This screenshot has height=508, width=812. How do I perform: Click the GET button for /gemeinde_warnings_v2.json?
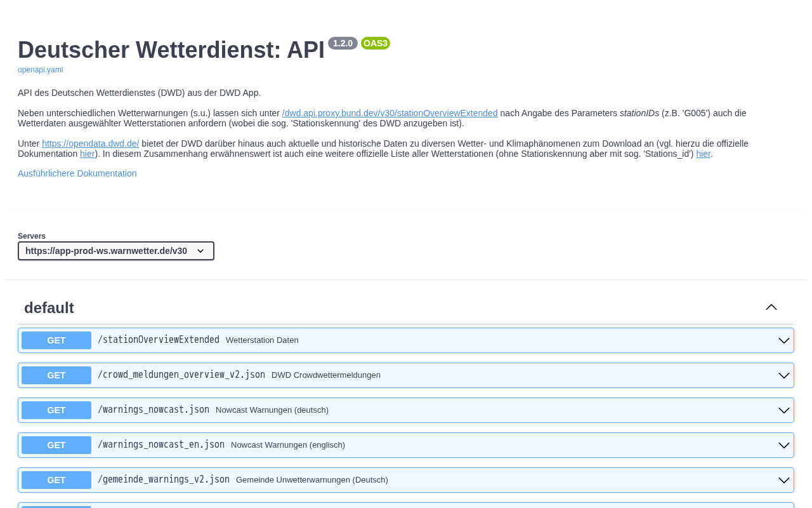(56, 480)
